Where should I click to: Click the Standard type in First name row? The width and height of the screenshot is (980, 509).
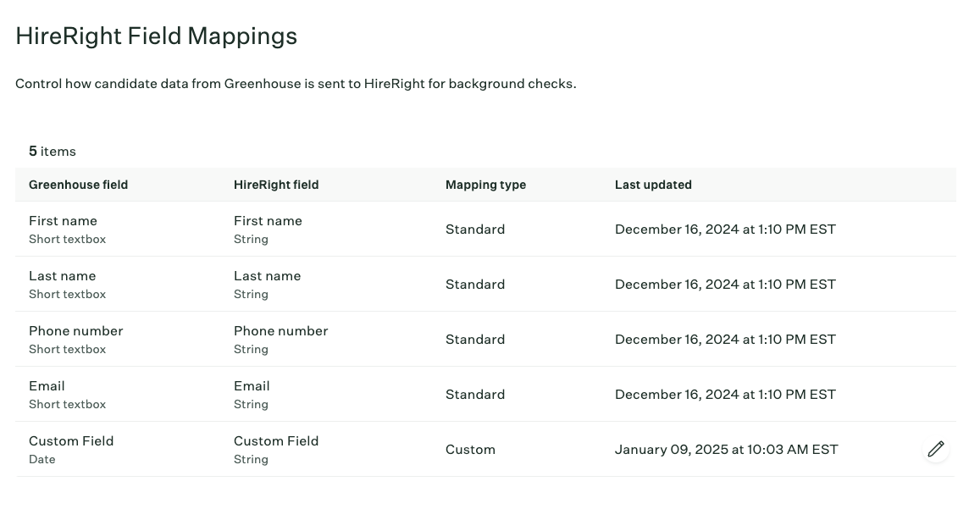point(475,229)
